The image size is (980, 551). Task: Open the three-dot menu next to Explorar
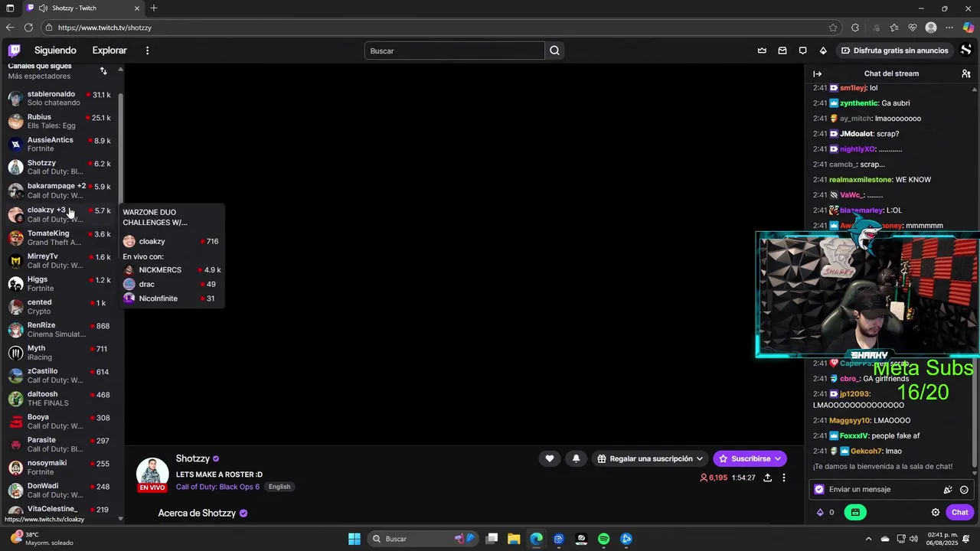coord(148,51)
